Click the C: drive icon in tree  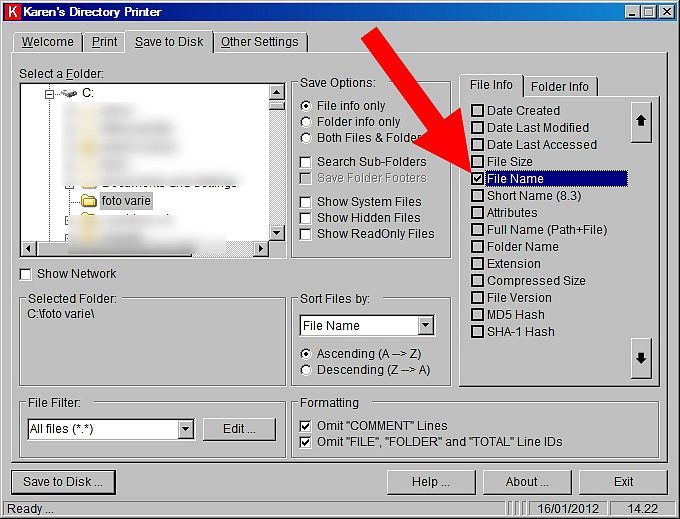click(x=69, y=93)
